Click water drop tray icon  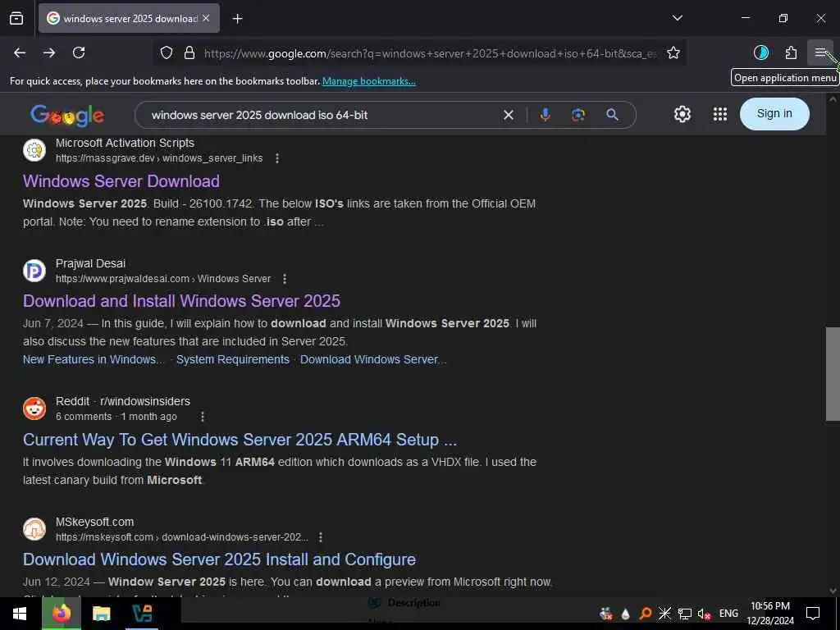click(x=625, y=614)
